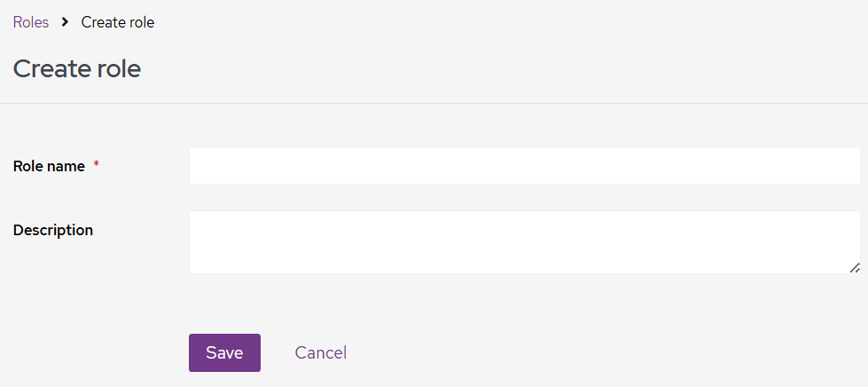Click the red required asterisk
The height and width of the screenshot is (387, 868).
coord(96,166)
